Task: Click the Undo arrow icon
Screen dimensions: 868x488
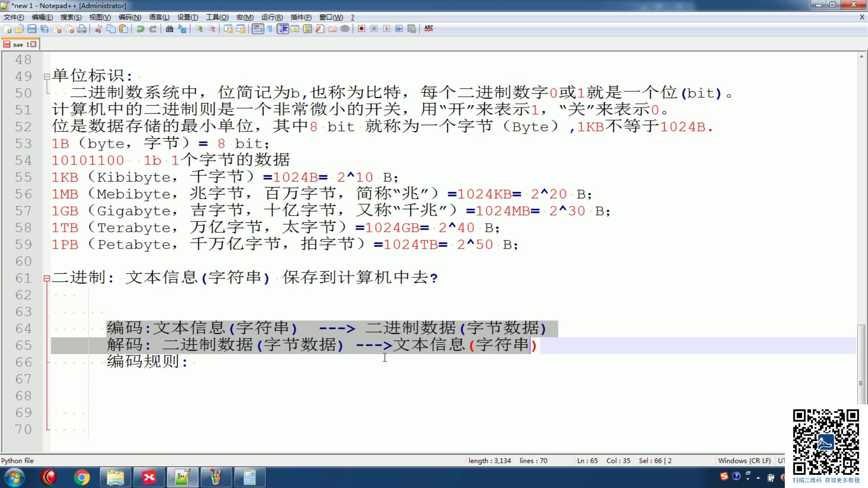Action: (x=140, y=29)
